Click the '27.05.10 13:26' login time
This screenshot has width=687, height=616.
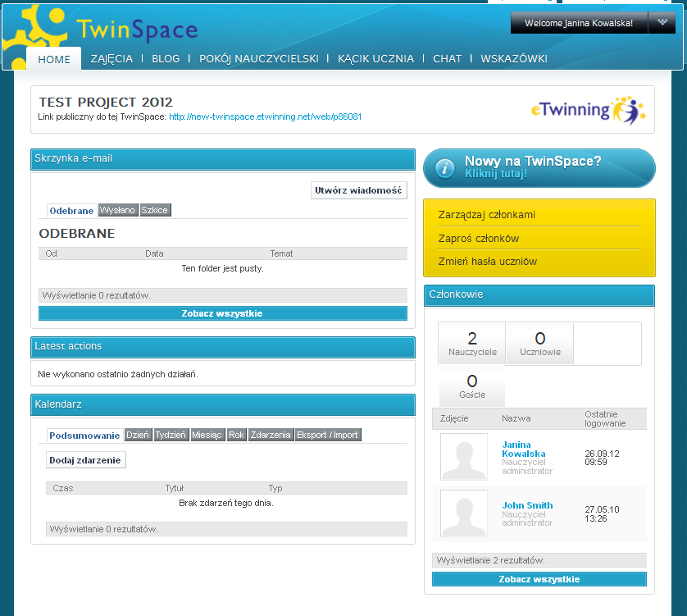[602, 513]
